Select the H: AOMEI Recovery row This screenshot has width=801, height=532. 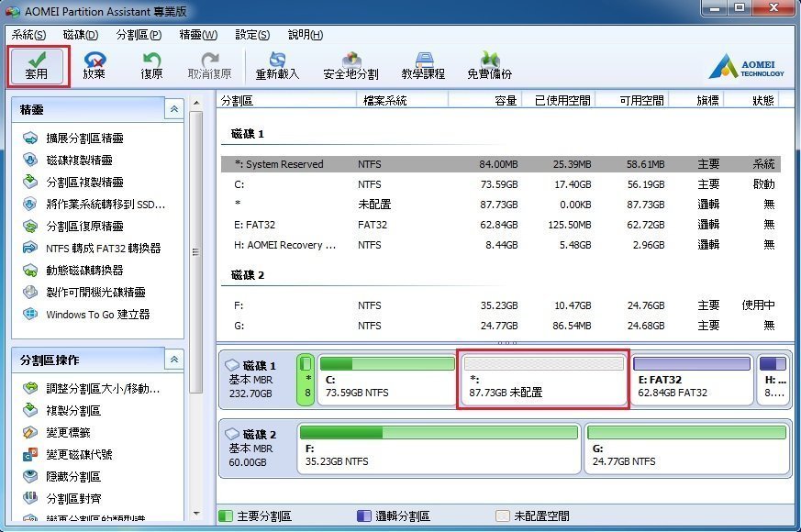tap(501, 245)
